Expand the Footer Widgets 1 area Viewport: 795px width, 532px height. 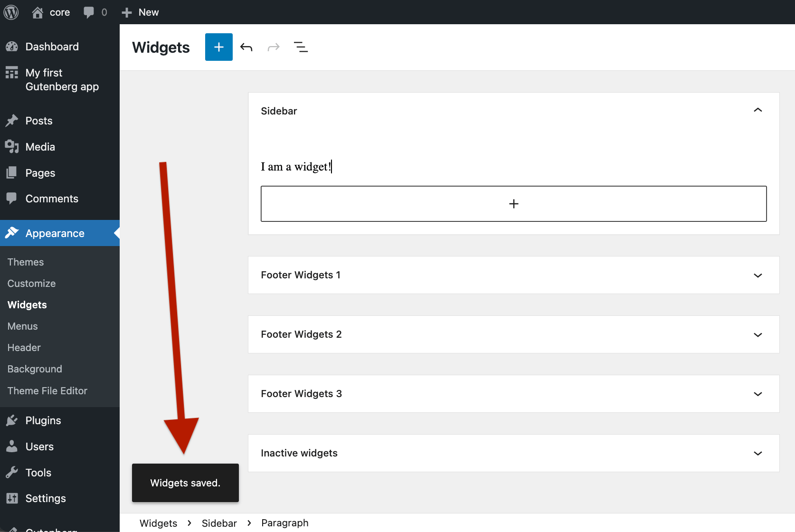tap(513, 275)
